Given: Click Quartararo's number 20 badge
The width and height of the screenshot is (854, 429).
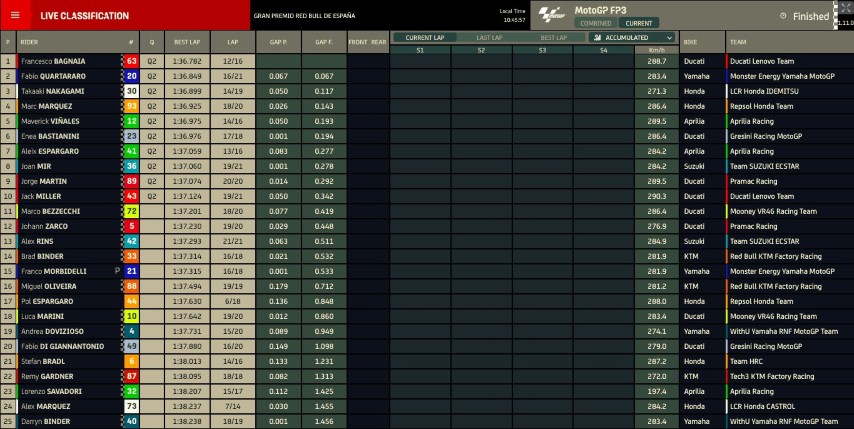Looking at the screenshot, I should pyautogui.click(x=131, y=76).
